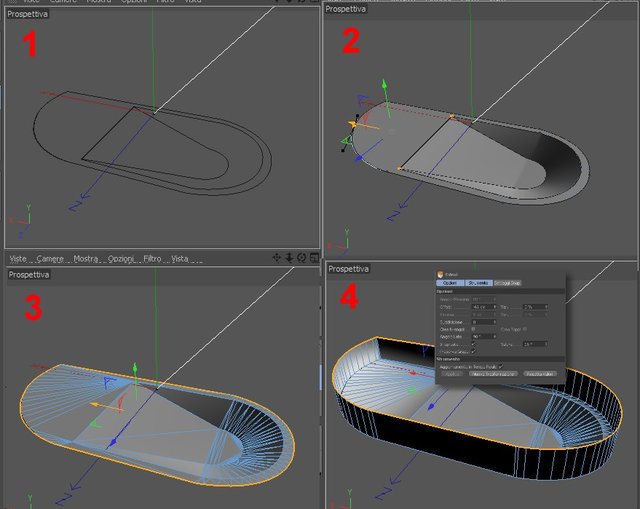The width and height of the screenshot is (640, 509).
Task: Click the viewport rotate camera icon
Action: 302,258
